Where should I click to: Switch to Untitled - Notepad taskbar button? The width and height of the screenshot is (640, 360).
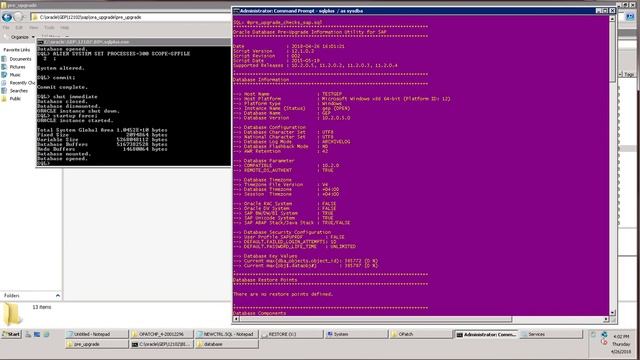(x=96, y=334)
